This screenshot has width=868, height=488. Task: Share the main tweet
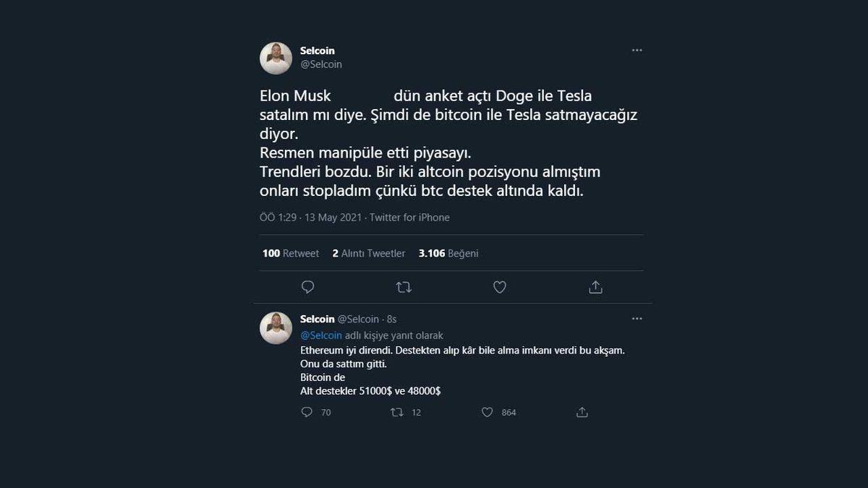pyautogui.click(x=595, y=287)
